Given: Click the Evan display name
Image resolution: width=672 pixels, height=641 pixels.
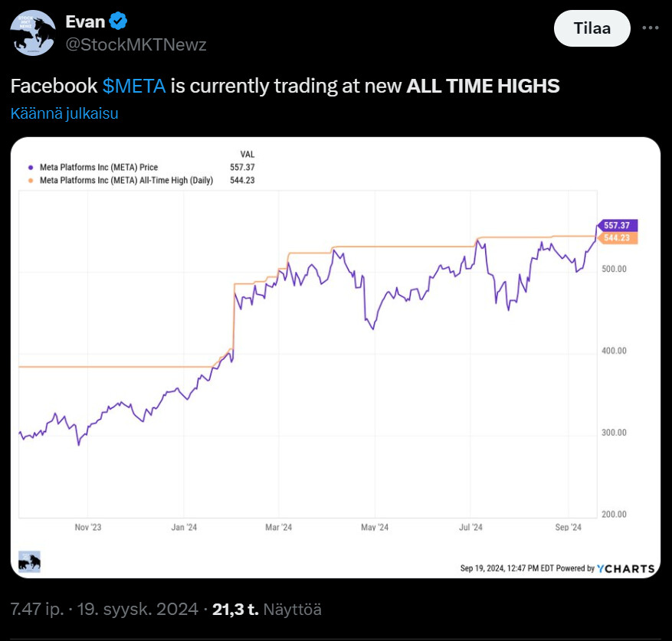Looking at the screenshot, I should pos(85,21).
